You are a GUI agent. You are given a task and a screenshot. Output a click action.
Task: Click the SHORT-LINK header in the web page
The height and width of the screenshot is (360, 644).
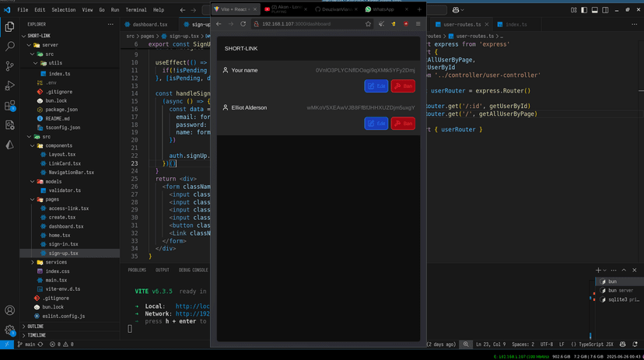pyautogui.click(x=241, y=48)
